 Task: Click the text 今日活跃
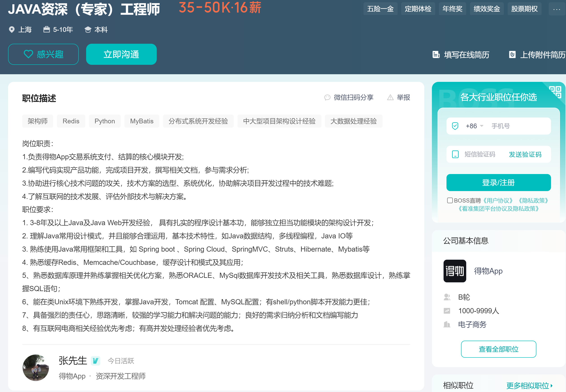click(121, 361)
